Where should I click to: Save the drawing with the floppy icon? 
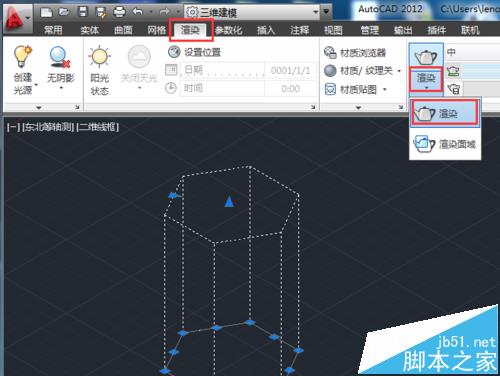tap(82, 12)
